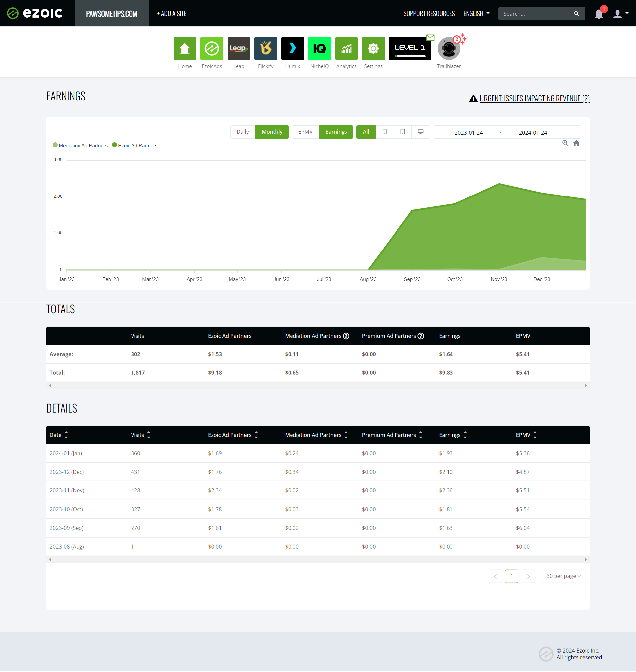Screen dimensions: 636x672
Task: Sort details by Ezoic Ad Partners column
Action: click(233, 435)
